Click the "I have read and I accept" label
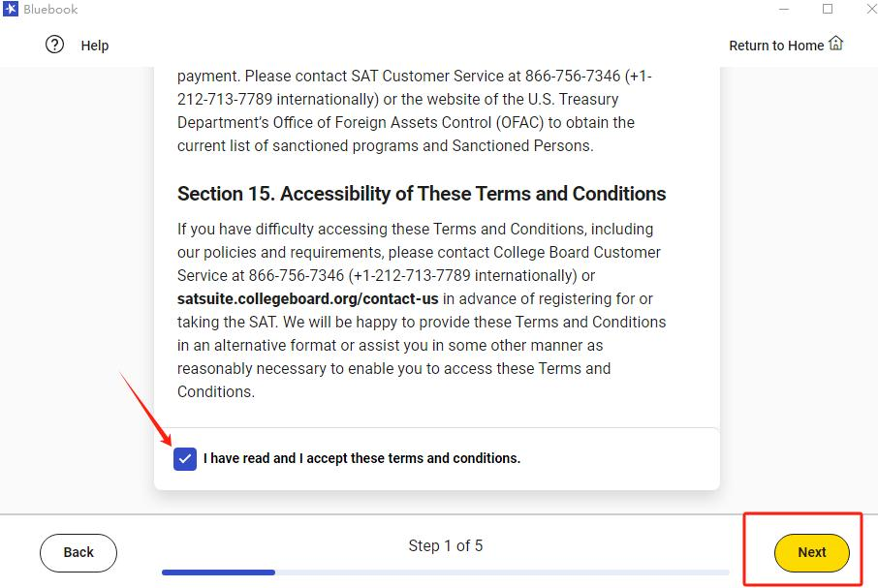 pos(361,458)
